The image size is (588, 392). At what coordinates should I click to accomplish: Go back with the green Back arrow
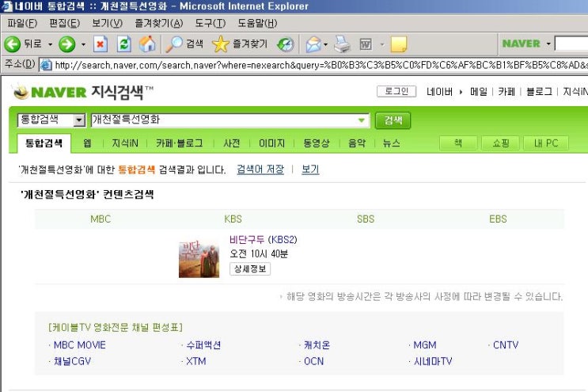tap(13, 44)
